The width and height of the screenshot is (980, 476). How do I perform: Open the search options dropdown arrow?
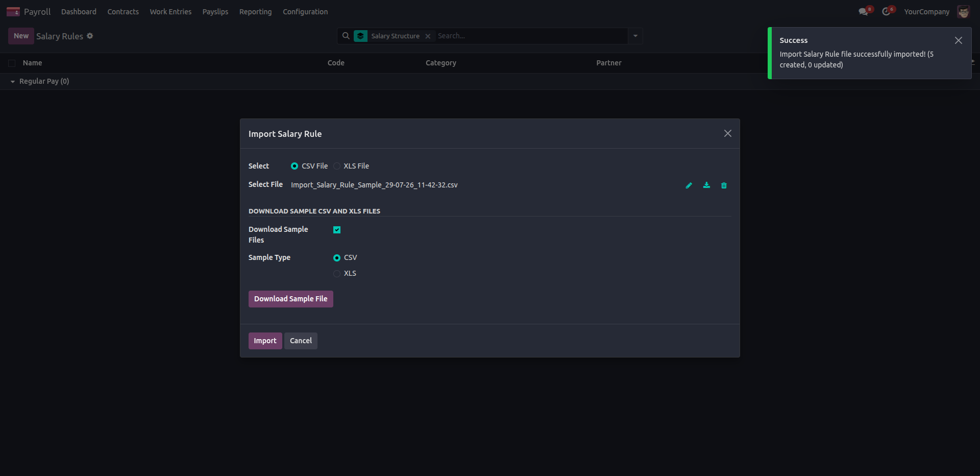click(635, 36)
